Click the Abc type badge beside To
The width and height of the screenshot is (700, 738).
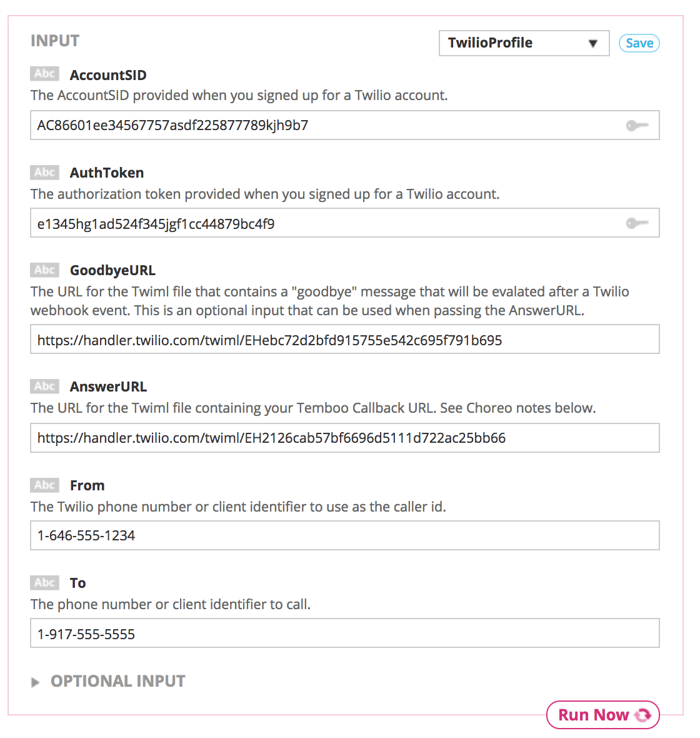click(44, 582)
